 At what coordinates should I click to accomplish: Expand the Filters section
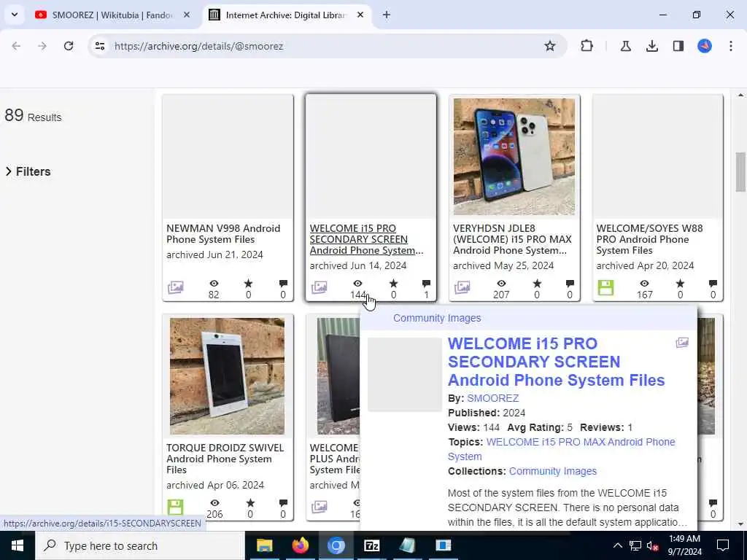[x=28, y=171]
